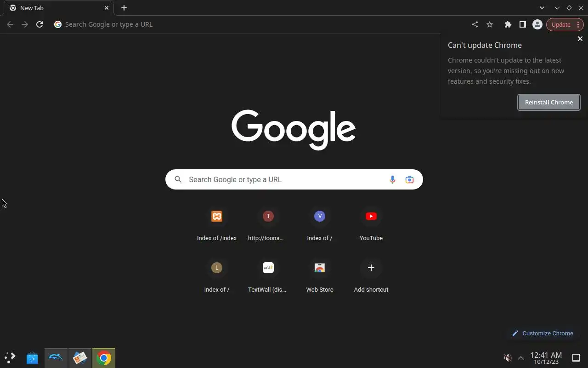Open the http://toona... shortcut
Viewport: 588px width, 368px height.
click(x=268, y=225)
